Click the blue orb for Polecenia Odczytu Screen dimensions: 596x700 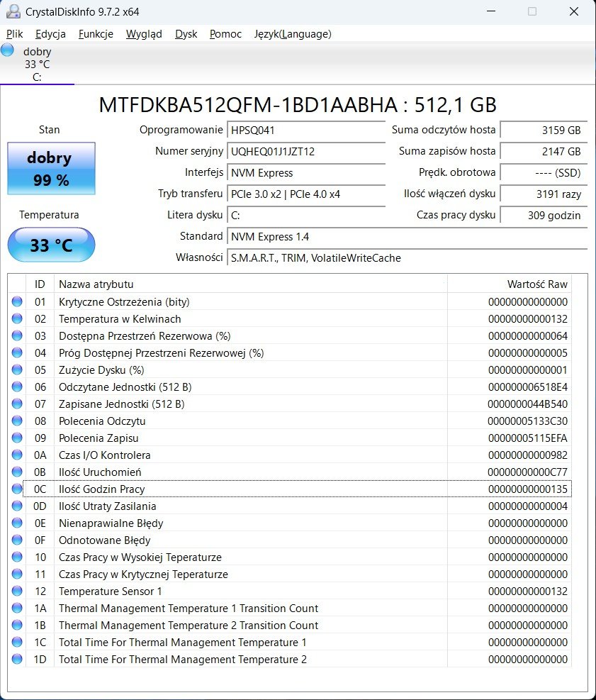[x=17, y=421]
